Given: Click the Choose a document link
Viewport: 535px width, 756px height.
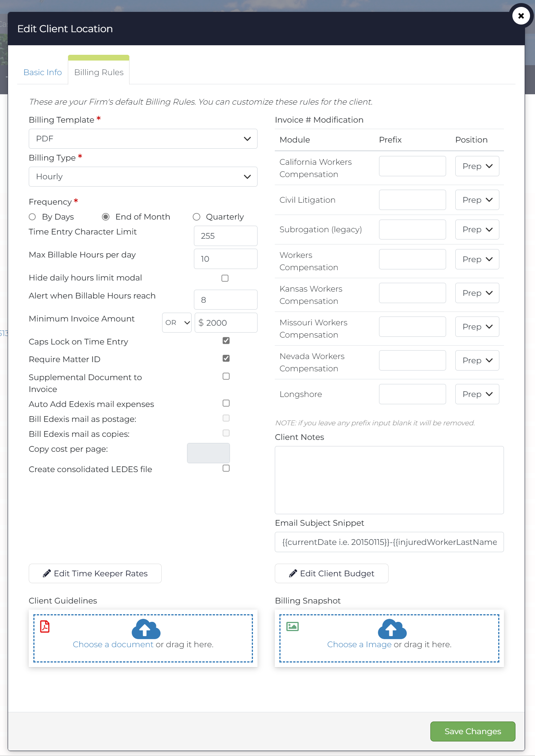Looking at the screenshot, I should [113, 644].
